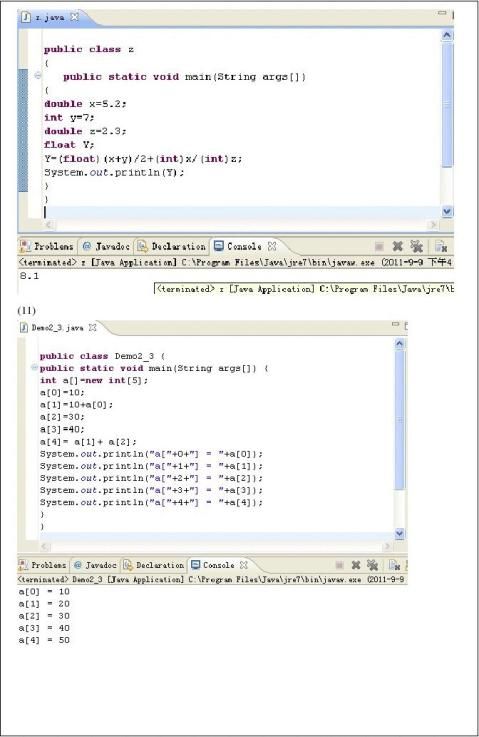Vertical scrollbar thumb in Demo2_3 editor

399,420
